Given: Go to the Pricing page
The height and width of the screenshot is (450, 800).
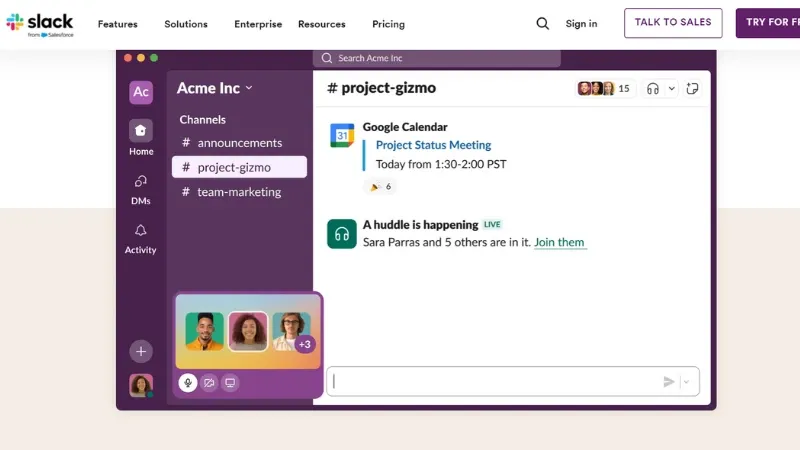Looking at the screenshot, I should [388, 24].
